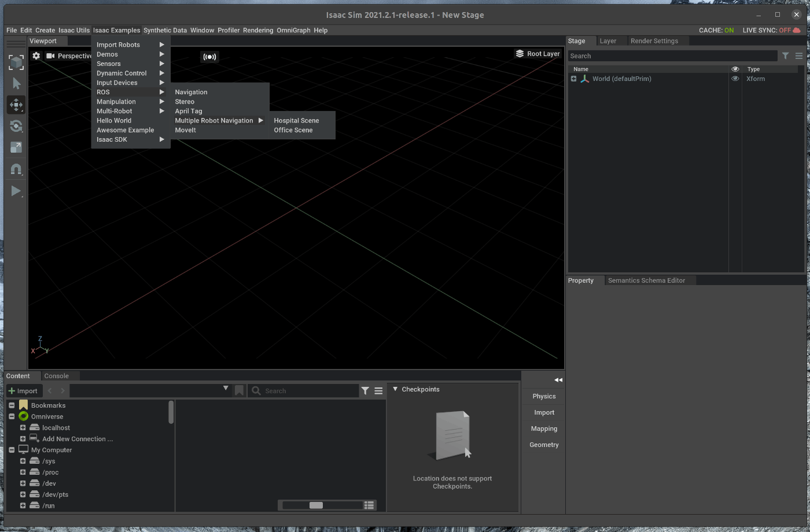Toggle the magnet snap tool
810x532 pixels.
[16, 169]
